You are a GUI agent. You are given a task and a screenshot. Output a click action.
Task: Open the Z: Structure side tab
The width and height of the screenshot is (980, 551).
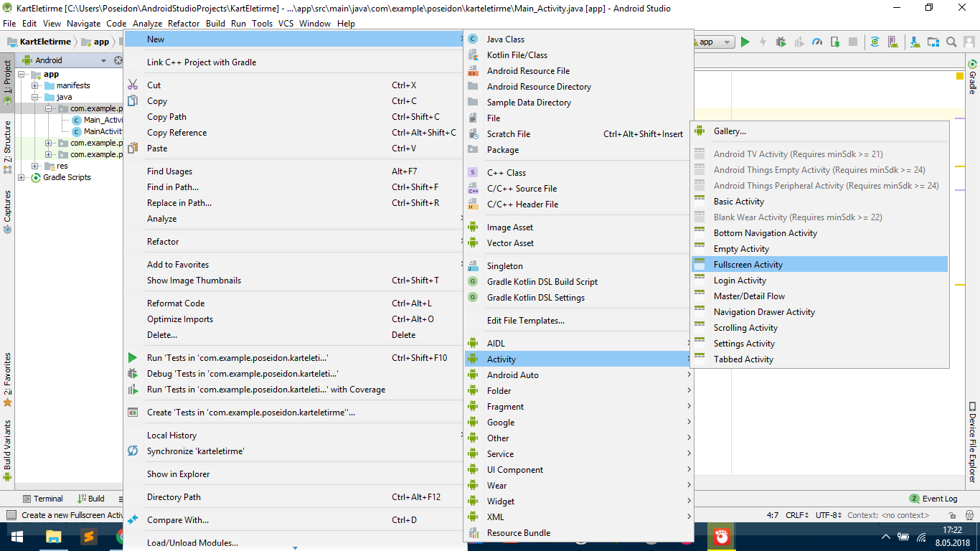(7, 147)
